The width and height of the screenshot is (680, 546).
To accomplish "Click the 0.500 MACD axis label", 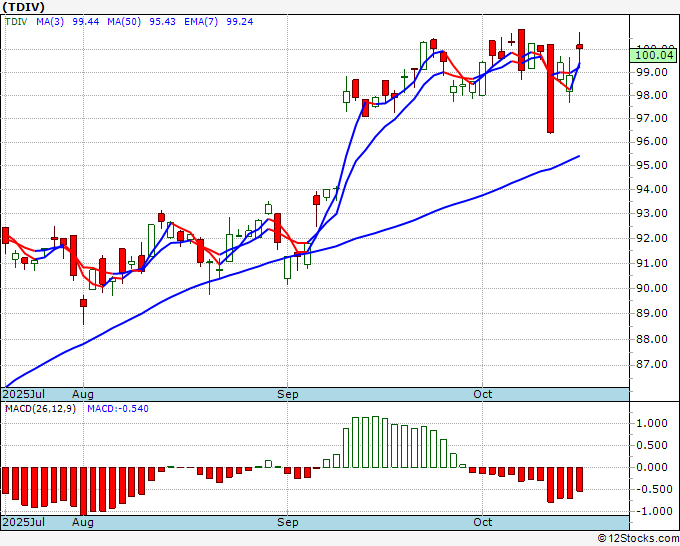I will [653, 445].
